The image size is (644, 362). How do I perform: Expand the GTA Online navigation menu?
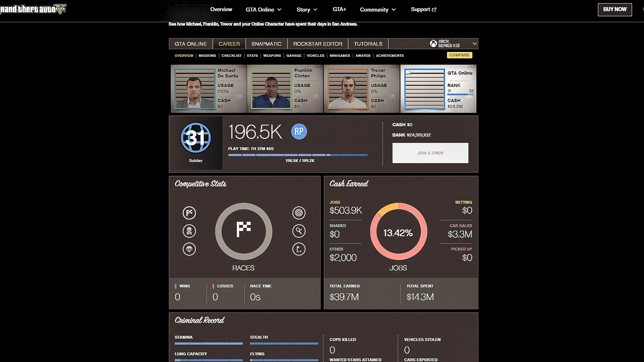264,10
